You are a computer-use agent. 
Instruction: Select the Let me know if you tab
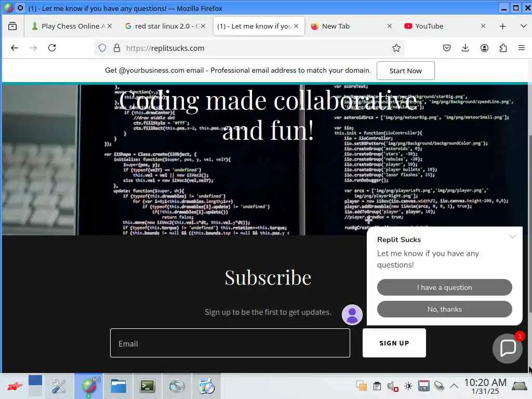point(259,26)
